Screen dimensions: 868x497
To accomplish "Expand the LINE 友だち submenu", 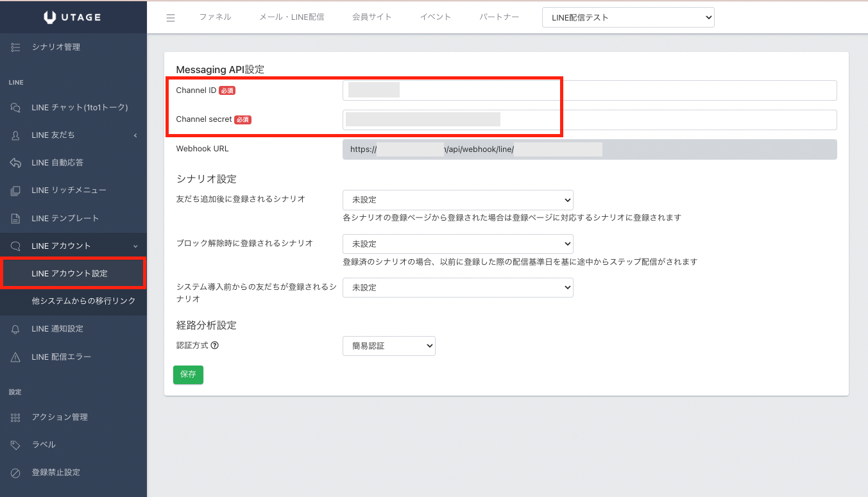I will coord(135,135).
